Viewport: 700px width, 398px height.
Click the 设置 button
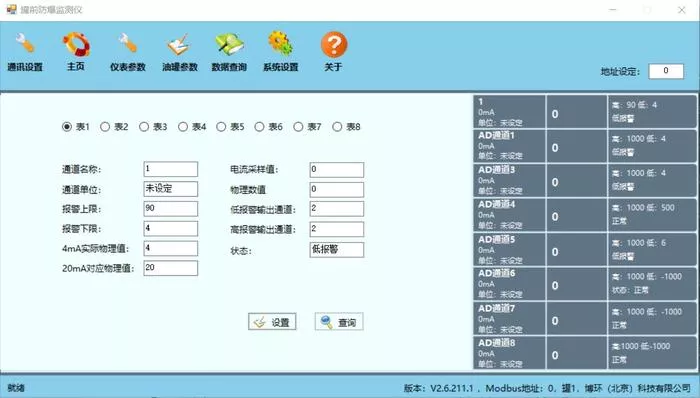pyautogui.click(x=272, y=322)
